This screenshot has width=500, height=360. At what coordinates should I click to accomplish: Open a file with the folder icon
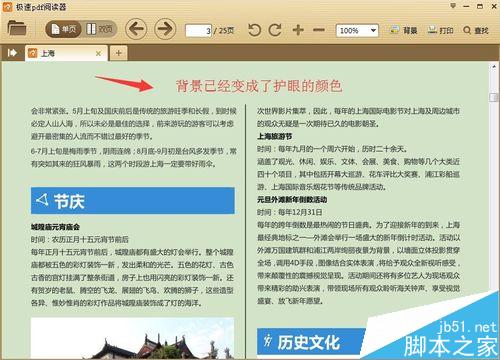17,28
